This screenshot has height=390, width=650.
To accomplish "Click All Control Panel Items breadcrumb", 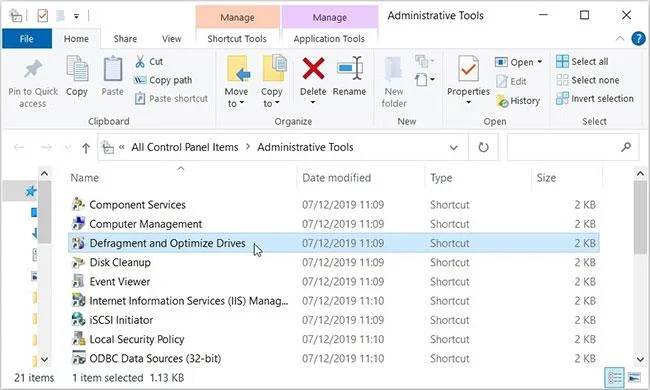I will pos(185,147).
